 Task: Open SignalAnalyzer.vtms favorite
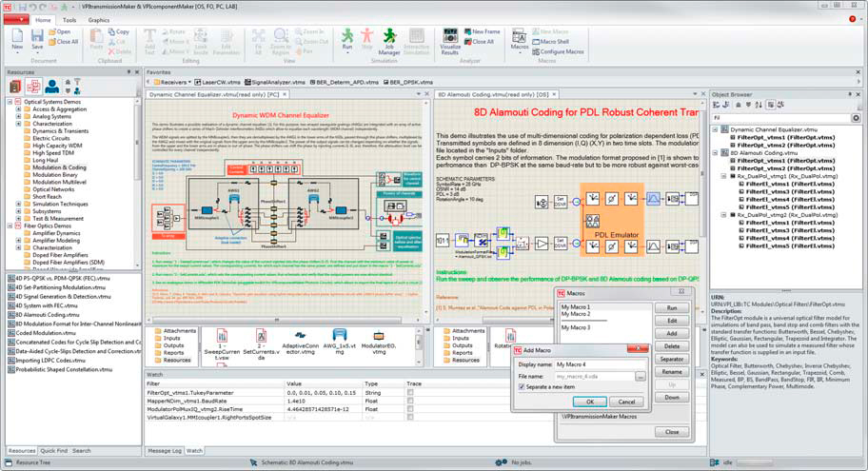[274, 83]
